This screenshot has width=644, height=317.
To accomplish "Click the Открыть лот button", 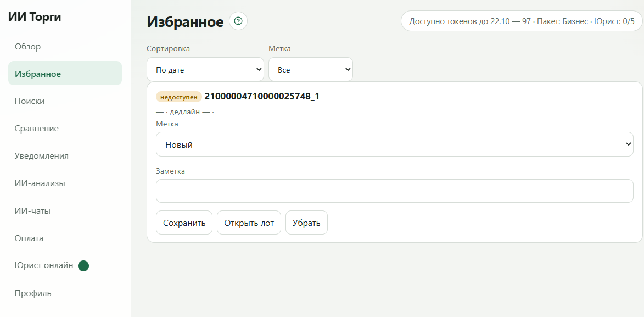I will click(x=249, y=223).
